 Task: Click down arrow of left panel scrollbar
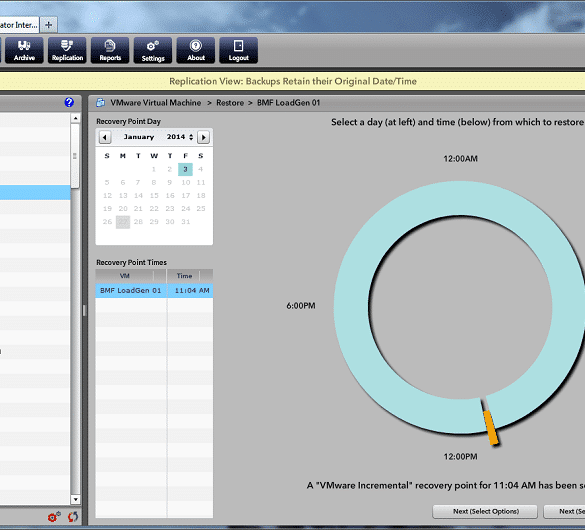coord(75,499)
